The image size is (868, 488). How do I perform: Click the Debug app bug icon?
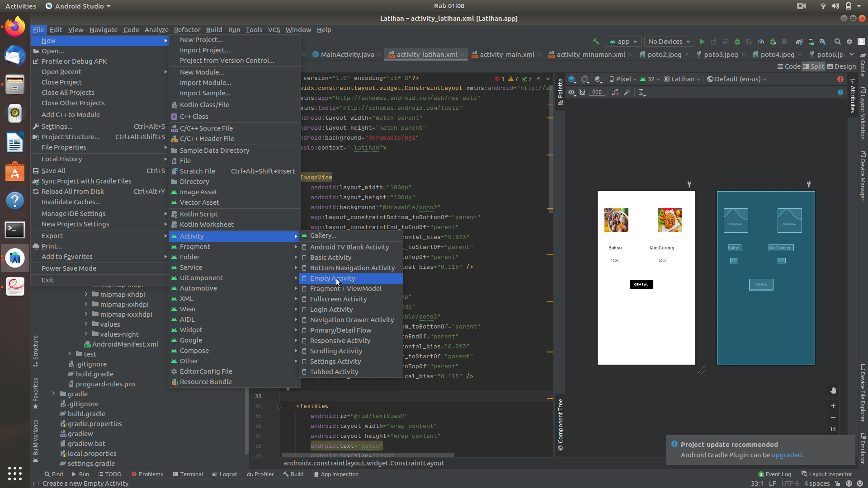[x=737, y=42]
